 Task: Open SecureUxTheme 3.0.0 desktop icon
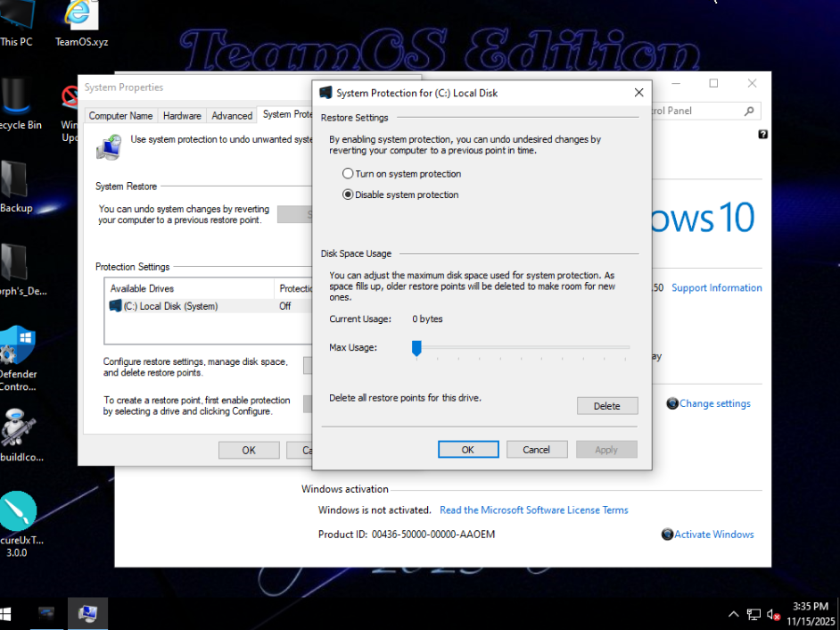[20, 525]
